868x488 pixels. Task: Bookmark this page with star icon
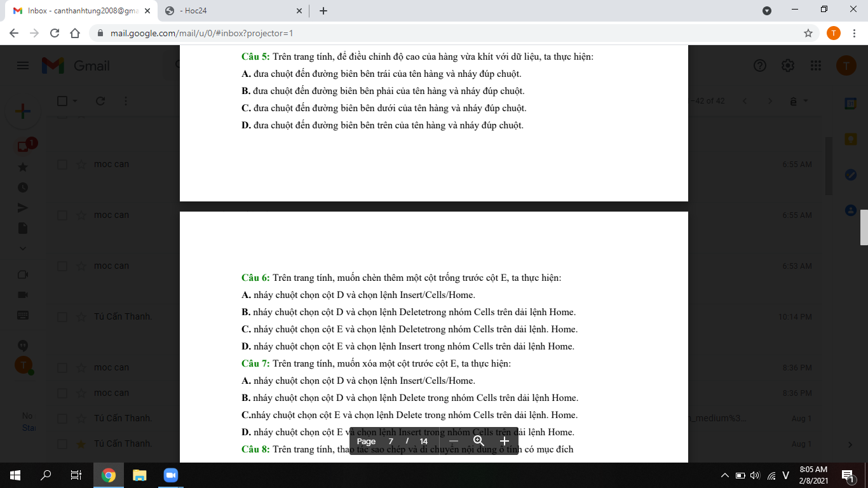(808, 33)
